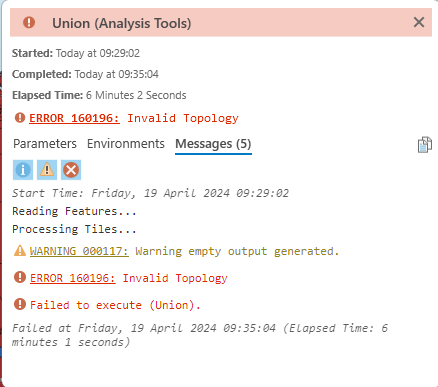
Task: Click the Union (Analysis Tools) title text
Action: click(122, 23)
